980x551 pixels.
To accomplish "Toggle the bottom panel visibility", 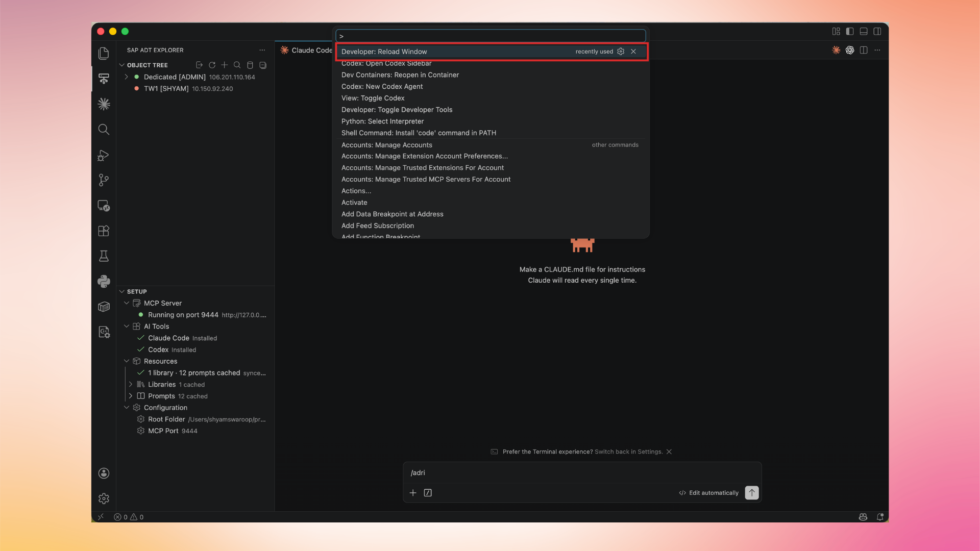I will coord(863,31).
